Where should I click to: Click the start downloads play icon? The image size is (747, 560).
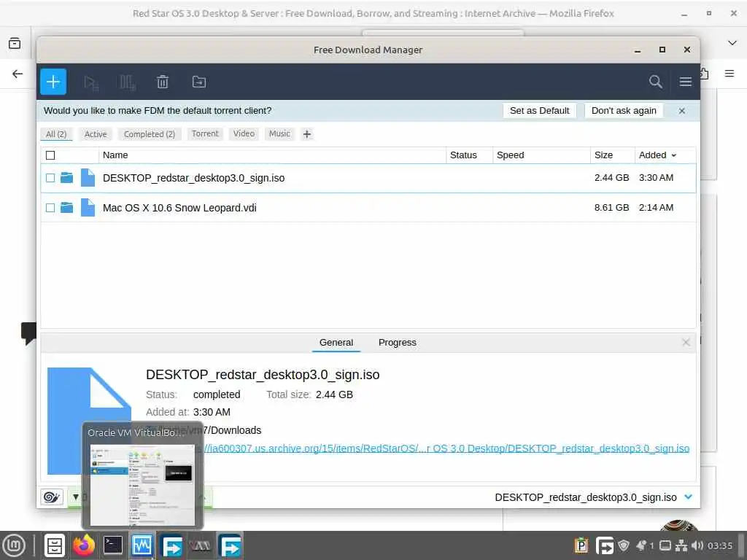click(x=90, y=83)
